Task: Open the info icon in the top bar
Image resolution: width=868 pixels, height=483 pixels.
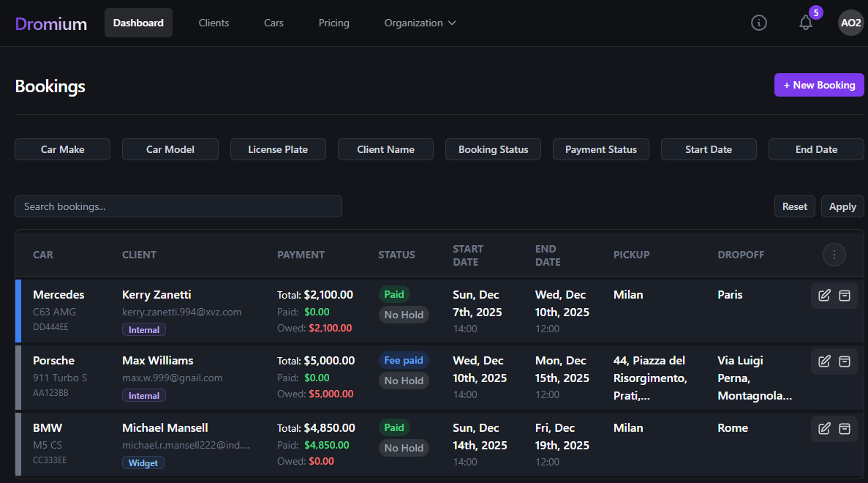Action: click(x=758, y=23)
